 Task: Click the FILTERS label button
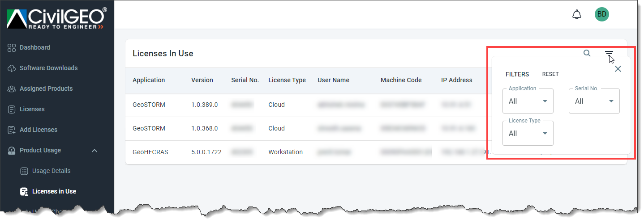tap(517, 74)
